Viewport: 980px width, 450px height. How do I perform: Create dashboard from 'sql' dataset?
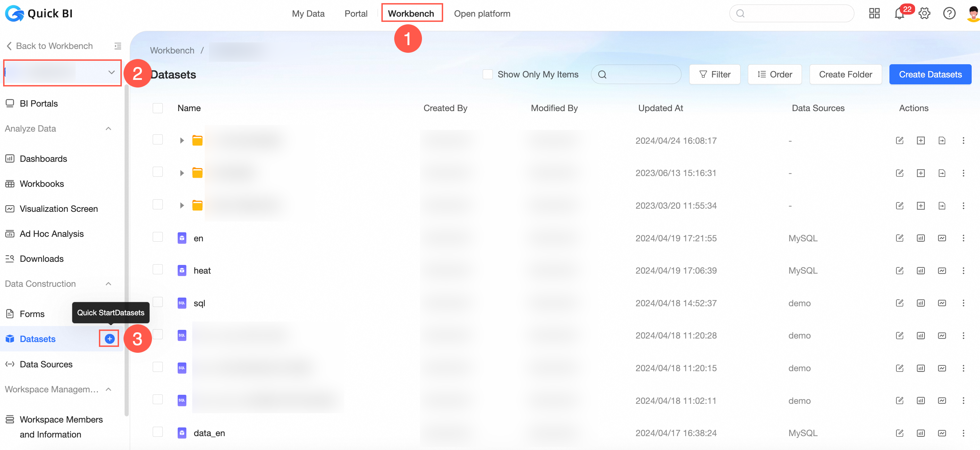point(921,303)
